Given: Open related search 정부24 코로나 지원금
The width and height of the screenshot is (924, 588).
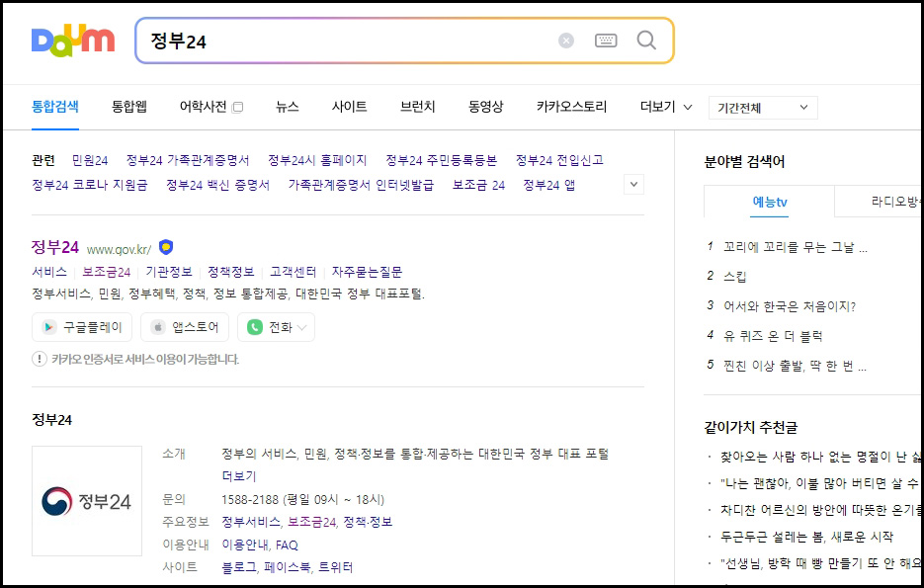Looking at the screenshot, I should point(90,185).
